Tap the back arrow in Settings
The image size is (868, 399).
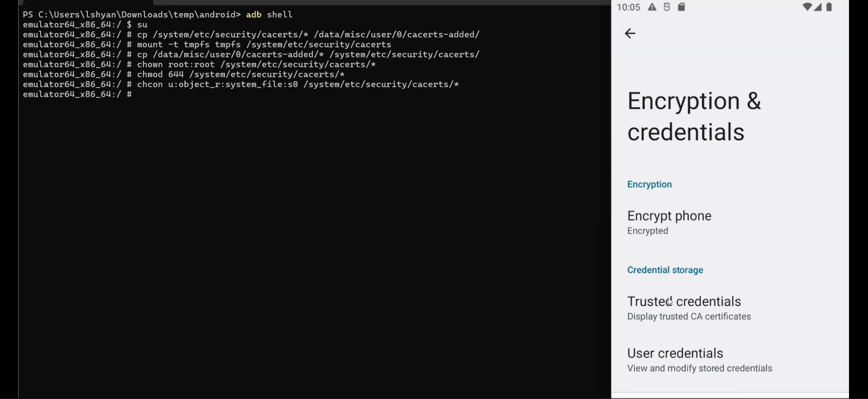[x=630, y=34]
